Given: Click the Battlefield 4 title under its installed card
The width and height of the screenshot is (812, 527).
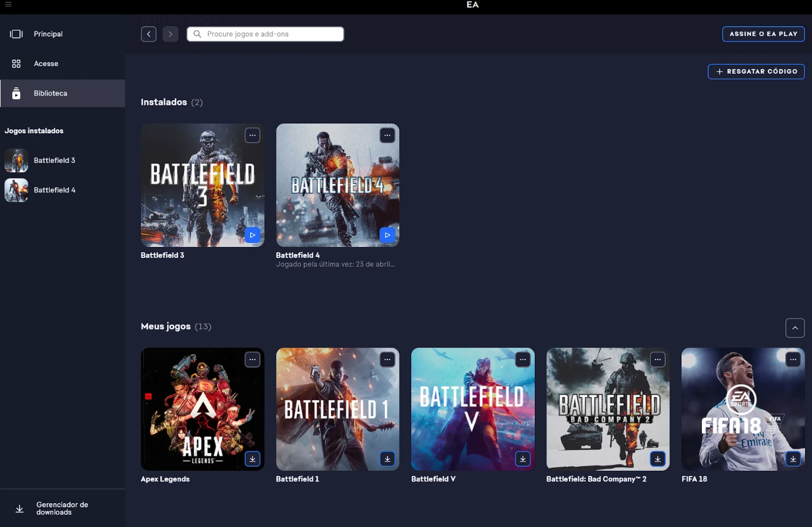Looking at the screenshot, I should [298, 255].
